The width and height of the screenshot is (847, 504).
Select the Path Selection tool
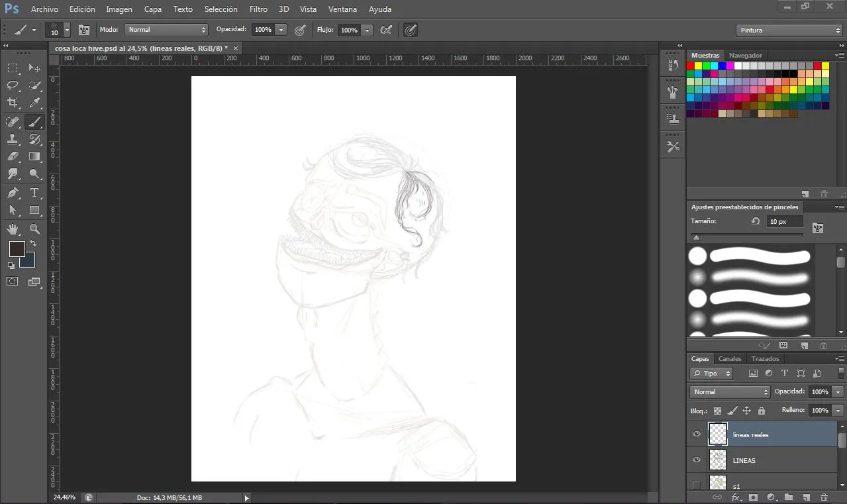click(x=13, y=211)
